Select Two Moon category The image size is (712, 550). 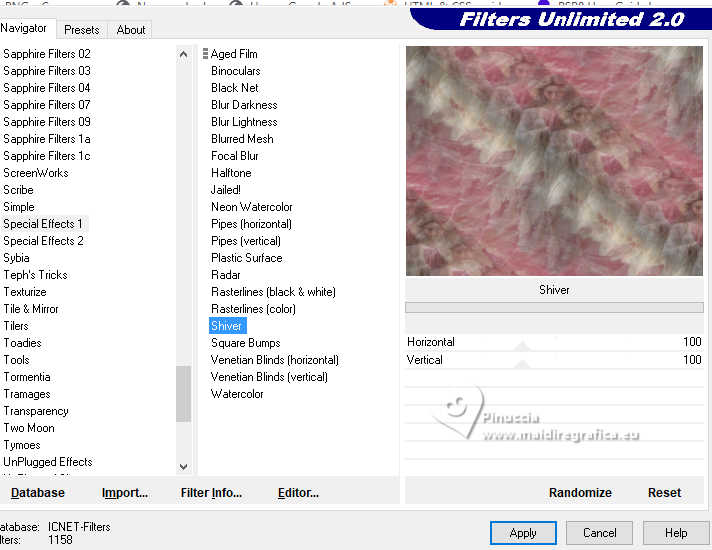29,428
